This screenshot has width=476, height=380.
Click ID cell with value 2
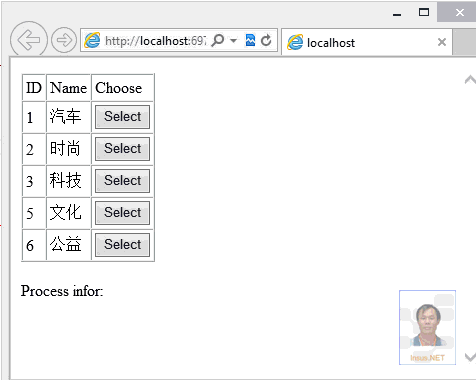pyautogui.click(x=34, y=149)
